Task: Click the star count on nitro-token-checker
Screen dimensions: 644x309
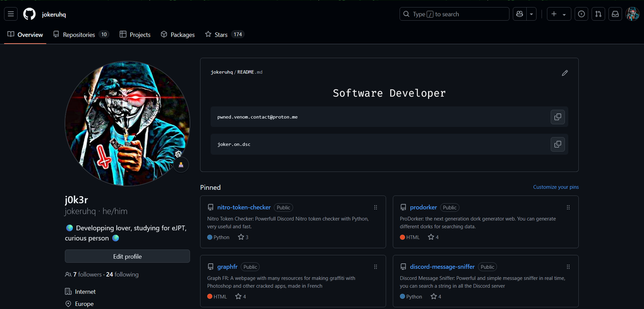Action: point(243,237)
